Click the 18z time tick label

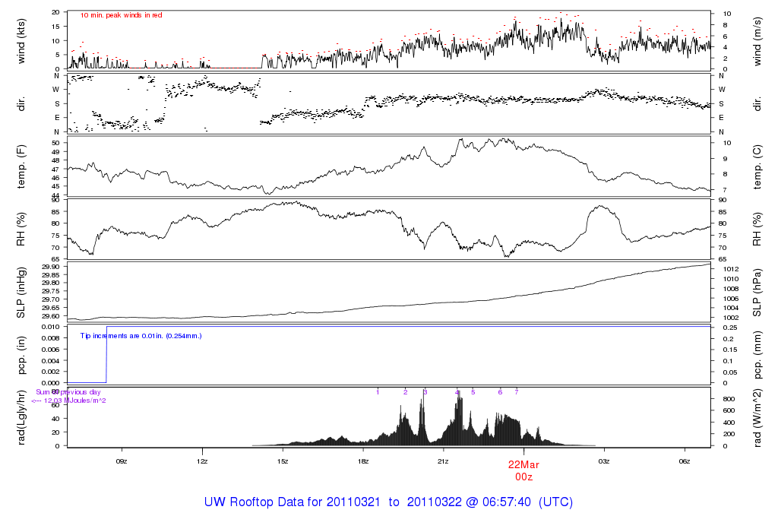pos(362,461)
